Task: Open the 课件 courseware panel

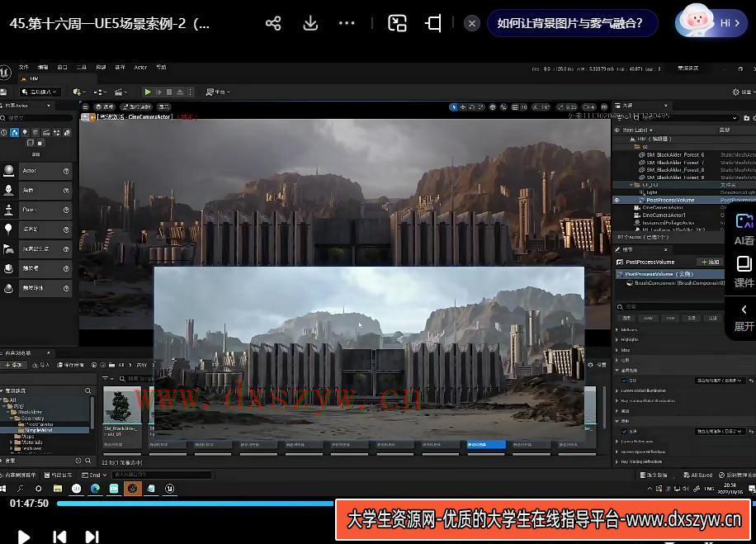Action: click(x=744, y=272)
